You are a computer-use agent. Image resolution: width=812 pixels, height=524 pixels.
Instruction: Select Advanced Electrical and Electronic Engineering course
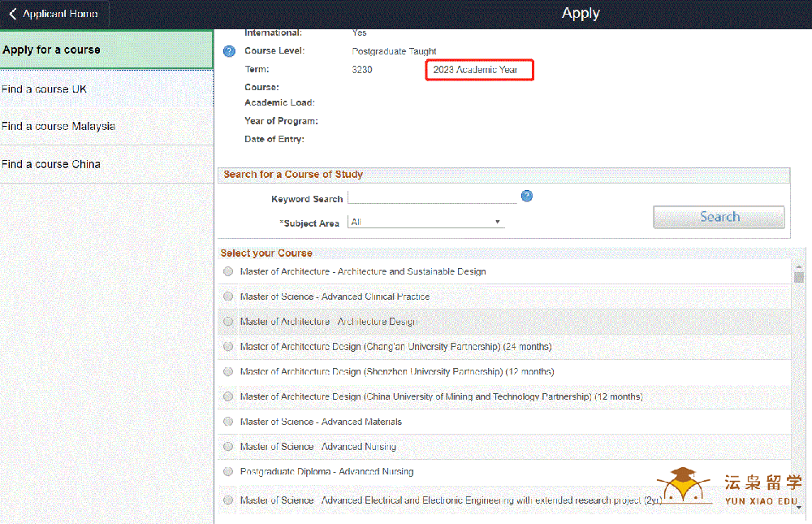pyautogui.click(x=228, y=500)
